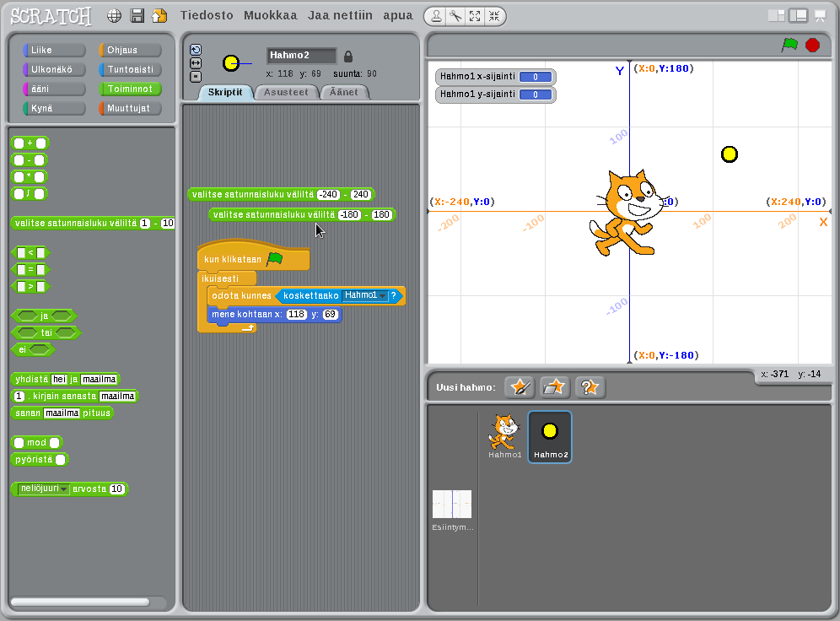The width and height of the screenshot is (840, 621).
Task: Click the 'pyöristä' block in palette
Action: (40, 459)
